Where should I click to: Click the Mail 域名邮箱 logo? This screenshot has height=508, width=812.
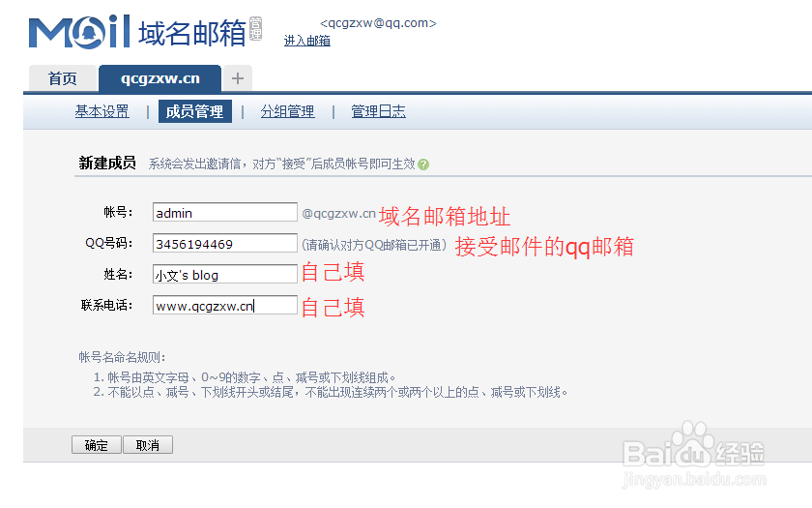(x=137, y=32)
